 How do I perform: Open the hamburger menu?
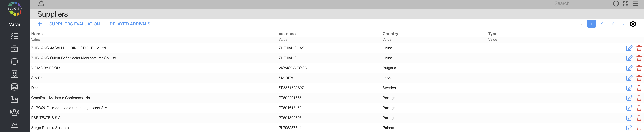point(635,3)
